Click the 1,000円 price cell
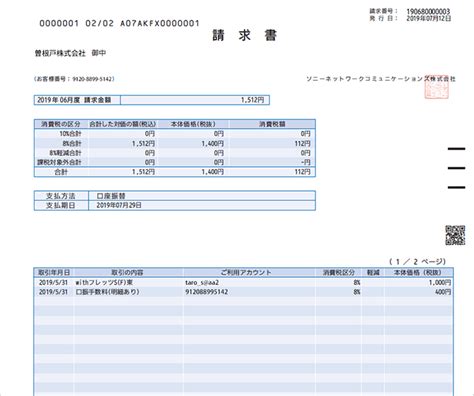The width and height of the screenshot is (474, 396). pyautogui.click(x=440, y=282)
